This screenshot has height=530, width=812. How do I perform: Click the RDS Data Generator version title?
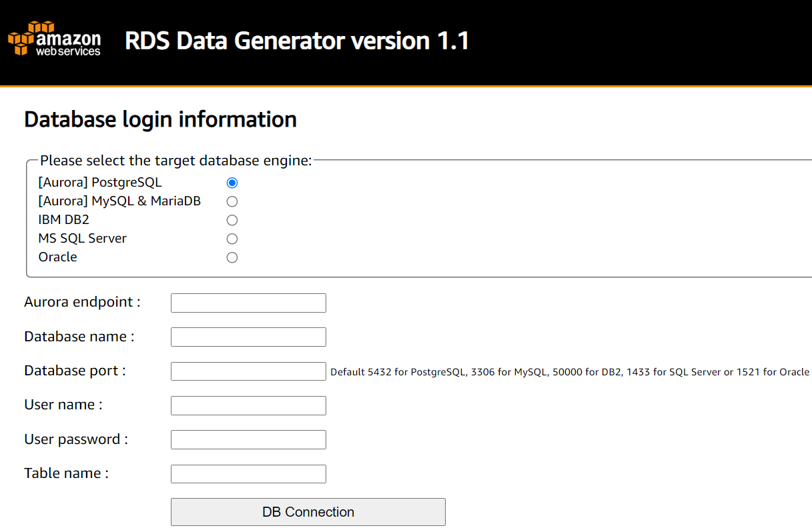point(297,41)
